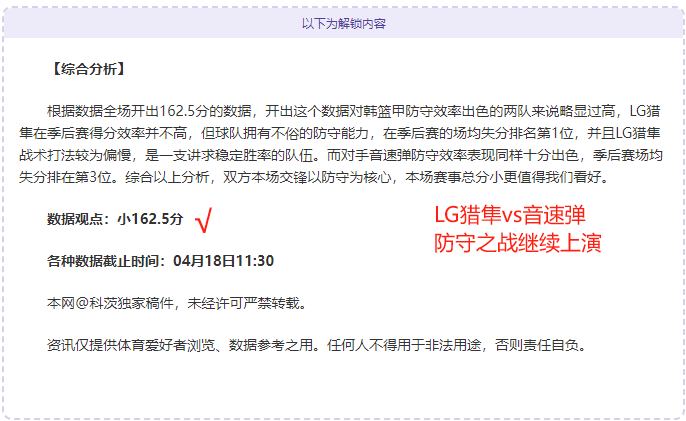Screen dimensions: 686x421
Task: Click the 数据观点：小162.5分 line
Action: click(115, 219)
